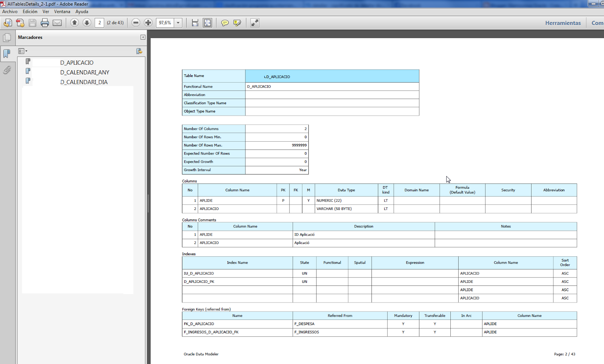Click D_APLICACIO_PK index name
The image size is (604, 364).
click(199, 282)
